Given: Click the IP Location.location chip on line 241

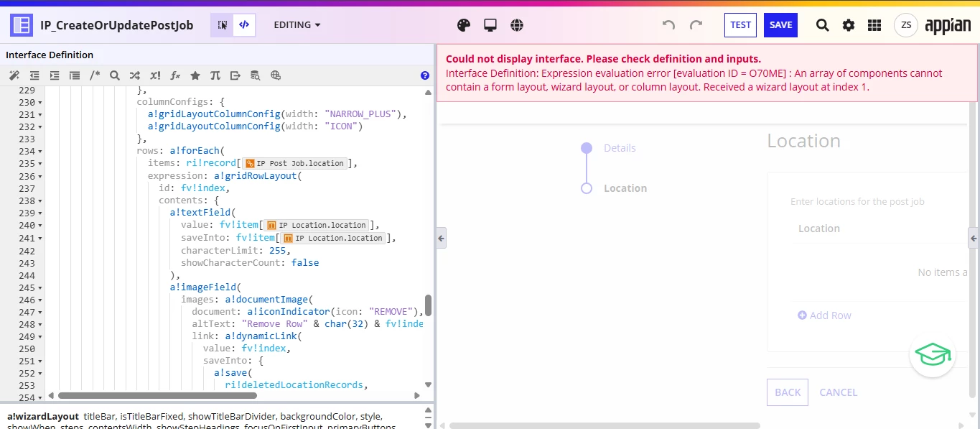Looking at the screenshot, I should (333, 238).
